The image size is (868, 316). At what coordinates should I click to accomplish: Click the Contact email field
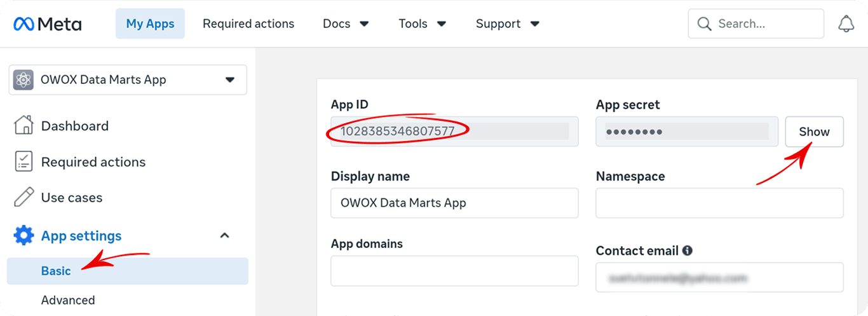pos(719,277)
